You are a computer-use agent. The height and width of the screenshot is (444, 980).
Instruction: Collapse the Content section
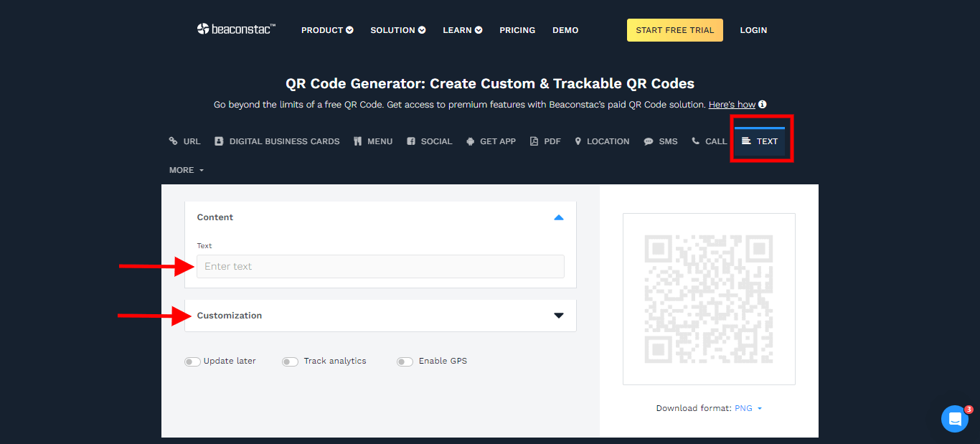(558, 217)
